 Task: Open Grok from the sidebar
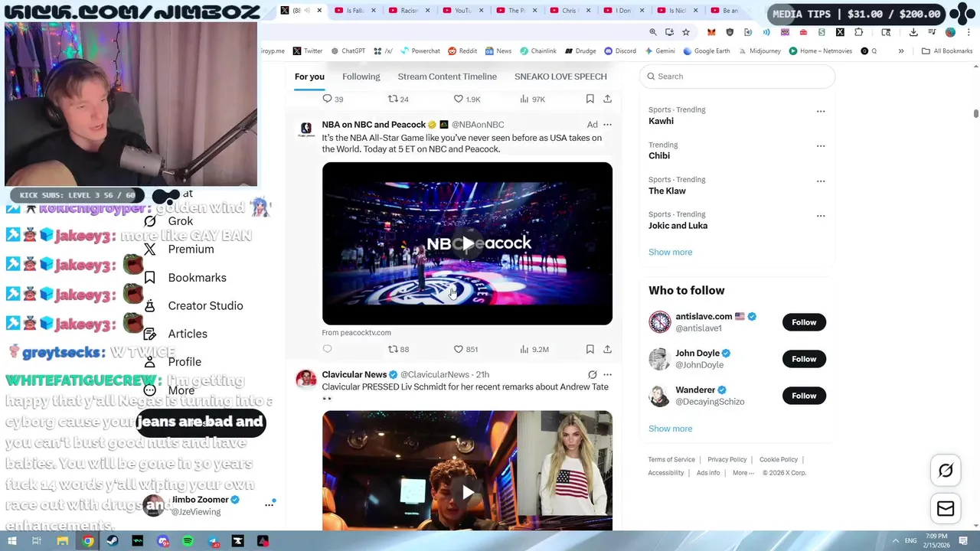169,221
